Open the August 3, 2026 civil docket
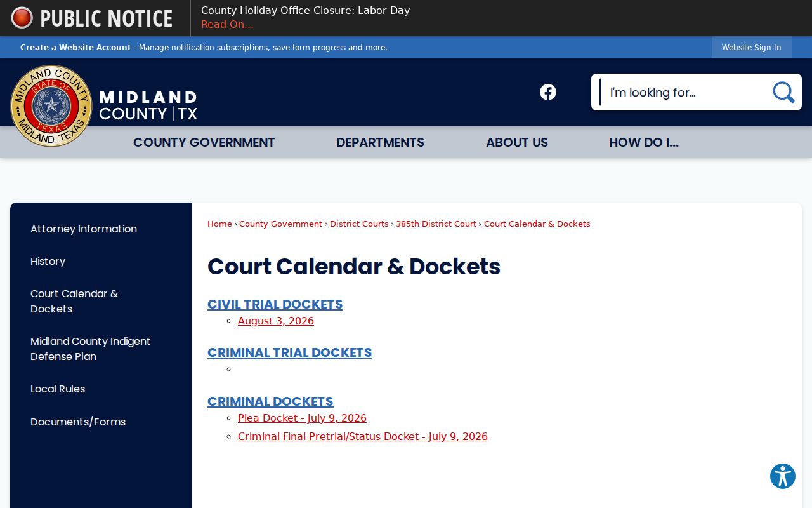This screenshot has height=508, width=812. (x=276, y=321)
